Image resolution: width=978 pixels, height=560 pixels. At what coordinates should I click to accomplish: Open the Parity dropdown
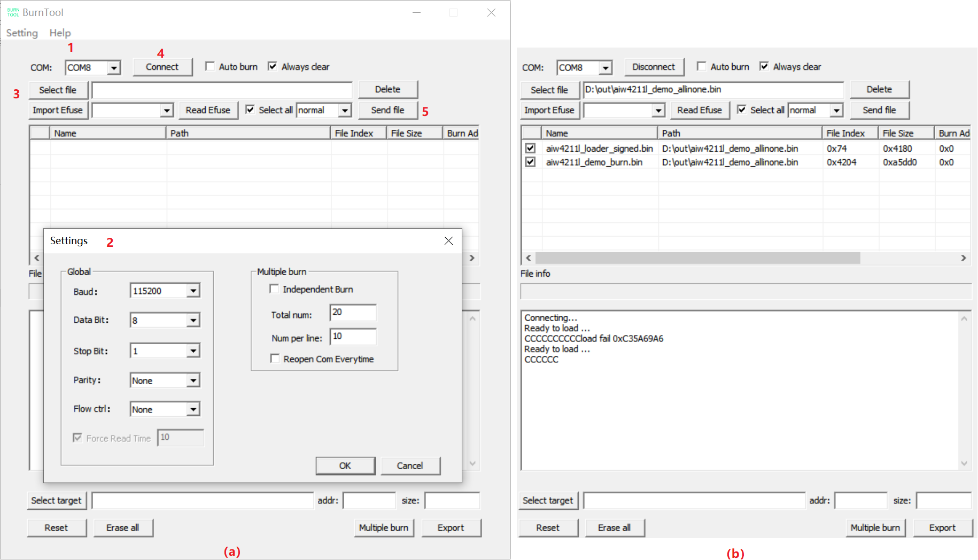click(193, 380)
